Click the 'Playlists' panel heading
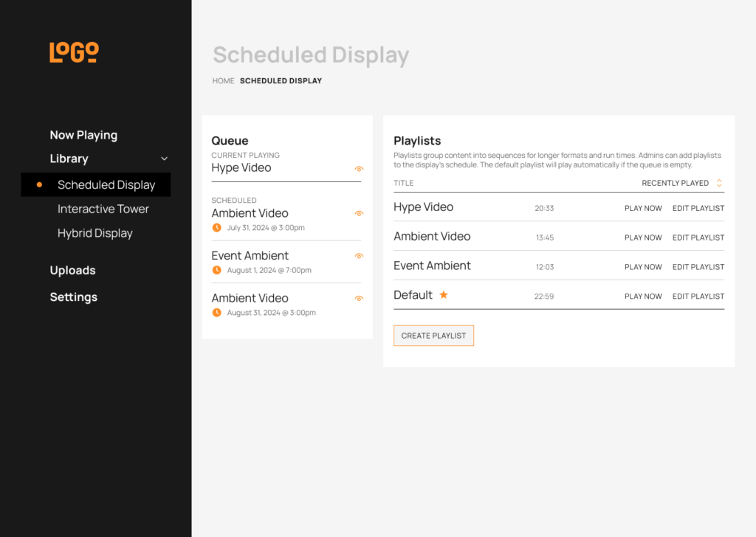The image size is (756, 537). 417,141
